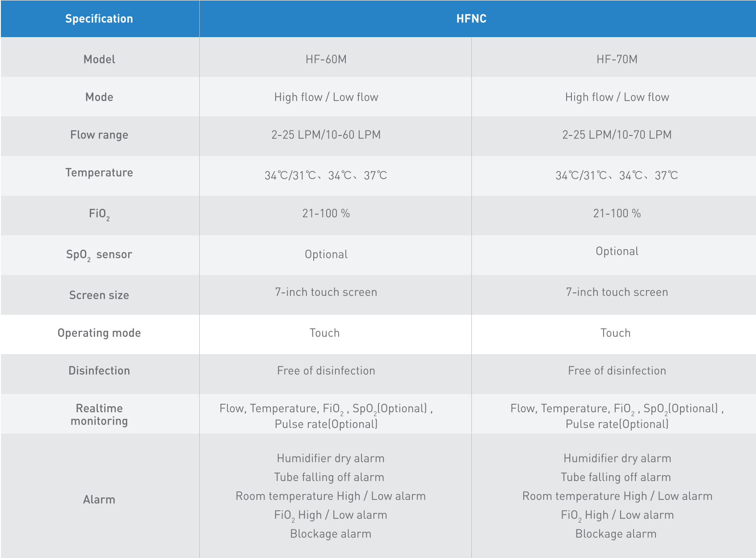Select the HF-60M model cell
The image size is (756, 558).
coord(326,59)
